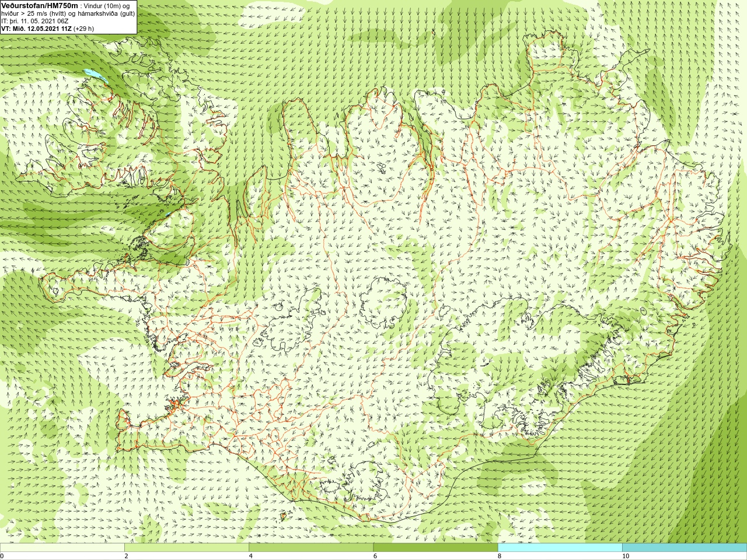Click the legend scale label "0"
The height and width of the screenshot is (560, 747).
coord(2,556)
